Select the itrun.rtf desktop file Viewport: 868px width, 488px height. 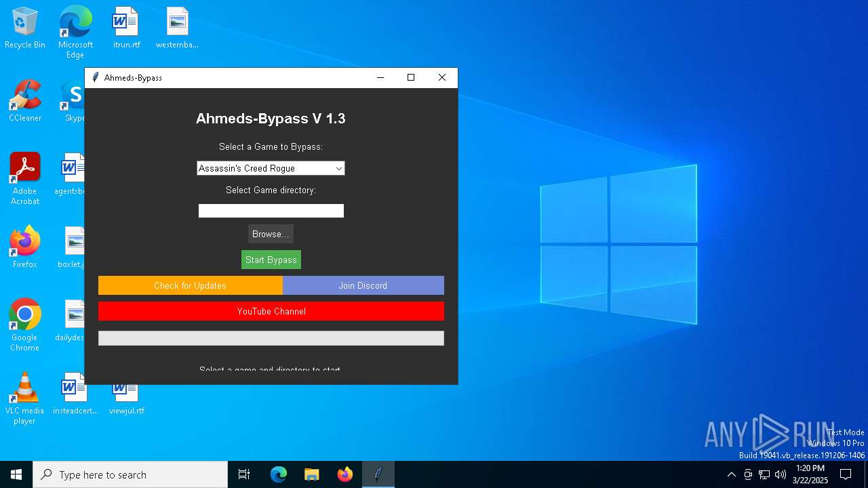click(x=126, y=28)
